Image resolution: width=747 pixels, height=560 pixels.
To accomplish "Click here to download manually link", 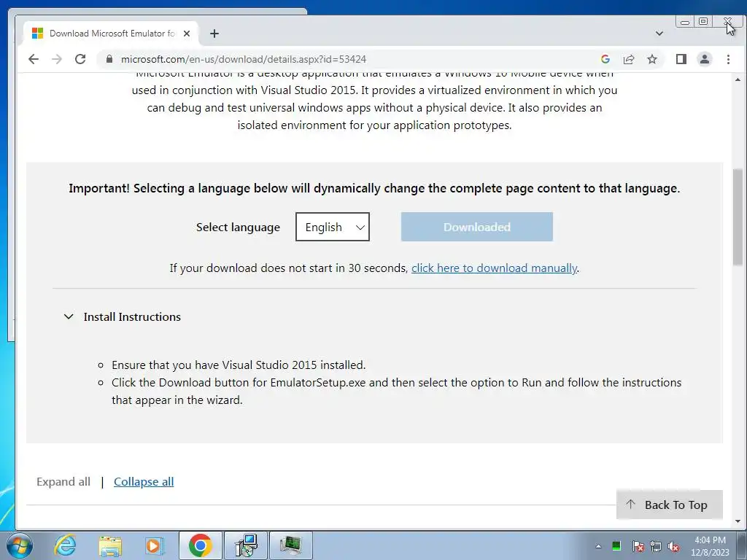I will (494, 268).
